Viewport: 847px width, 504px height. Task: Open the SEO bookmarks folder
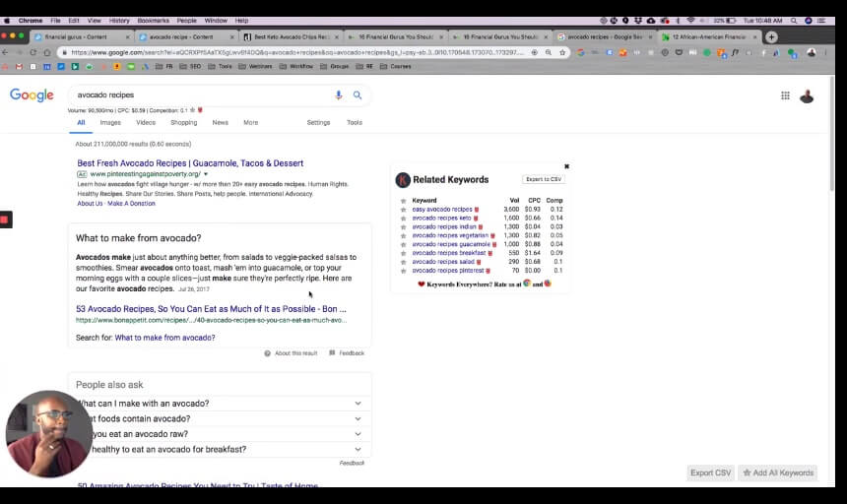point(190,66)
